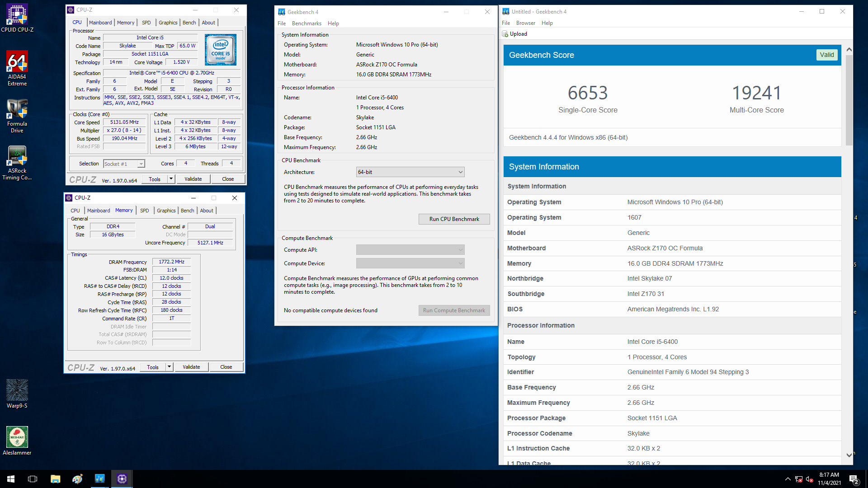Screen dimensions: 868x488
Task: Expand the Tools dropdown arrow in Memory CPU-Z
Action: tap(169, 367)
